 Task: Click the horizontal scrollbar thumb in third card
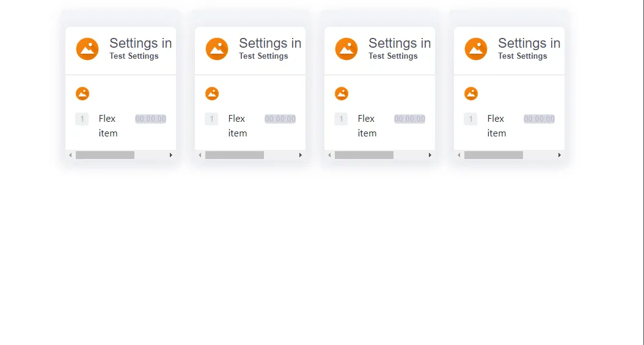pos(364,155)
